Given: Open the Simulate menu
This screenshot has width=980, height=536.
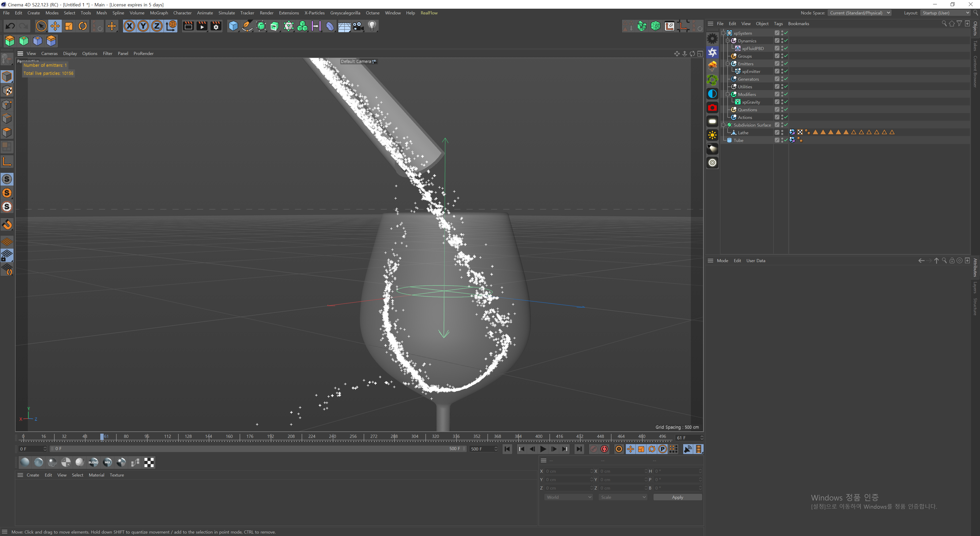Looking at the screenshot, I should pyautogui.click(x=226, y=13).
